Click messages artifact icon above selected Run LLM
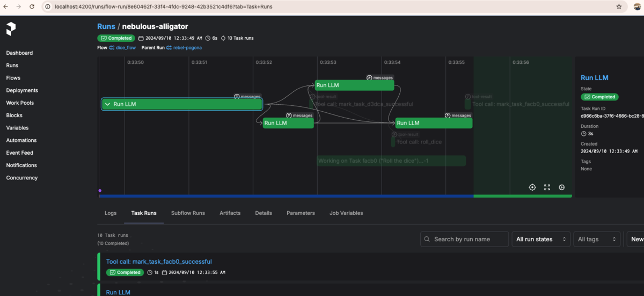Image resolution: width=644 pixels, height=296 pixels. 237,97
